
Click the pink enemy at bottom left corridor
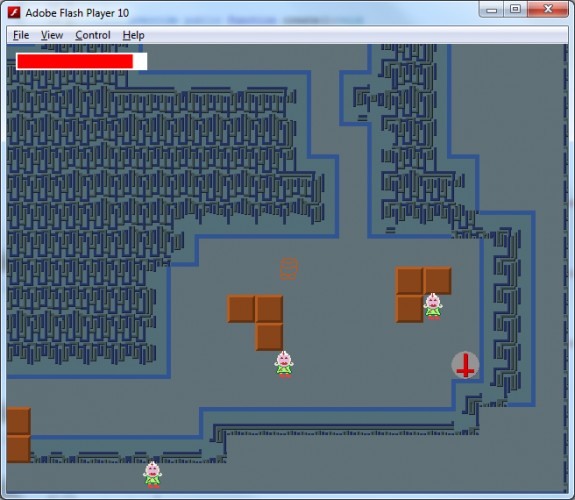point(153,475)
